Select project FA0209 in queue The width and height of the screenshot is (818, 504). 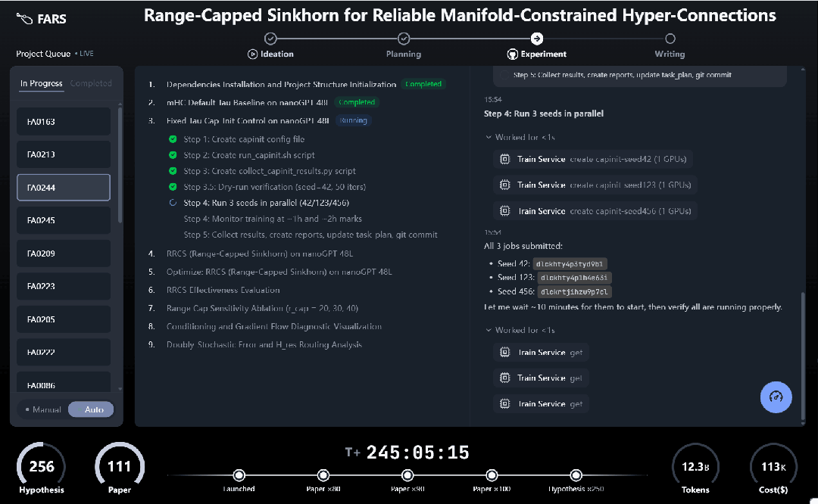pos(64,254)
